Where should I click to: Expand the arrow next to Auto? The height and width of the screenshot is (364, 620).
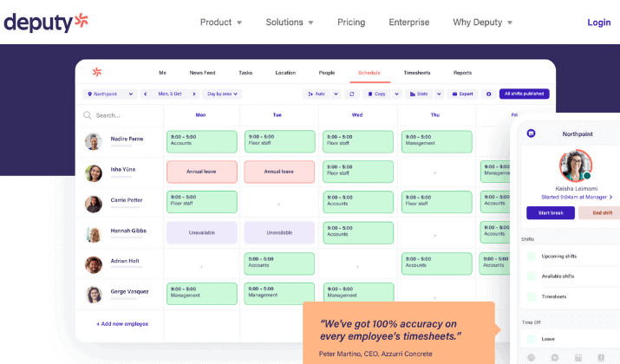click(x=336, y=94)
